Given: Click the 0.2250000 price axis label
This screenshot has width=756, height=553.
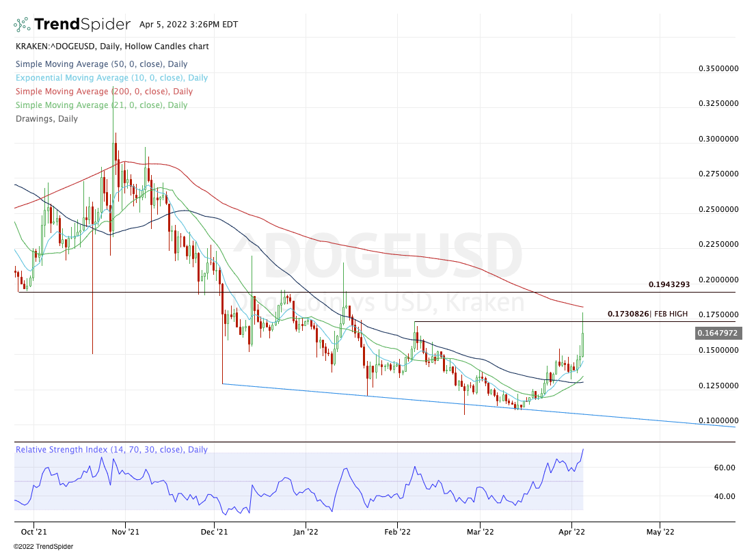Looking at the screenshot, I should click(x=718, y=244).
